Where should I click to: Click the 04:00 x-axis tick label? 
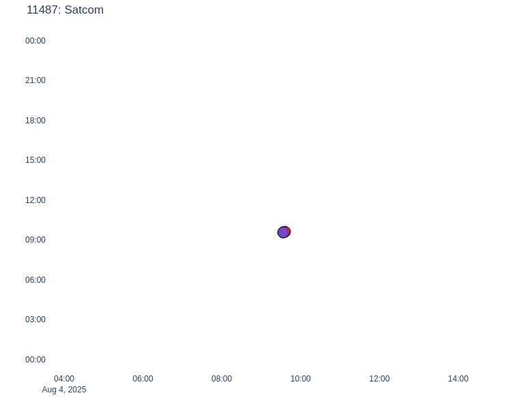(x=64, y=379)
